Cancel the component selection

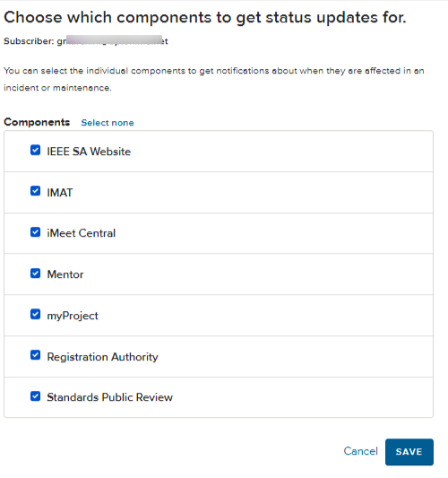[360, 451]
